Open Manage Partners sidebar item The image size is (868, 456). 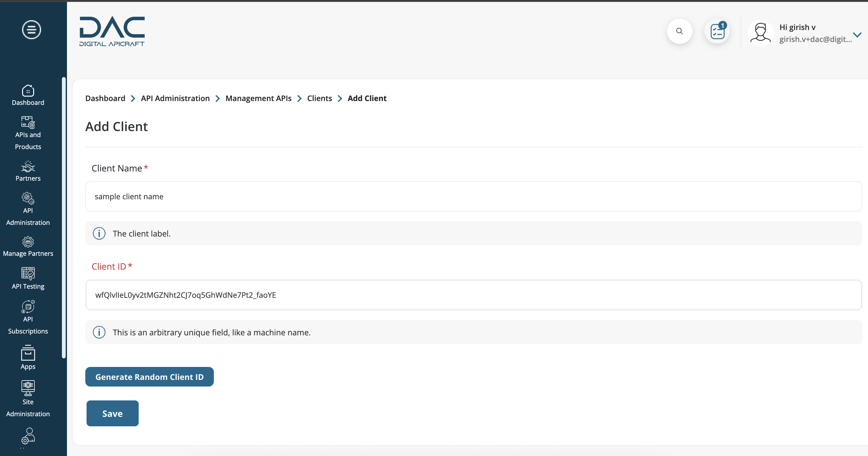pos(28,247)
